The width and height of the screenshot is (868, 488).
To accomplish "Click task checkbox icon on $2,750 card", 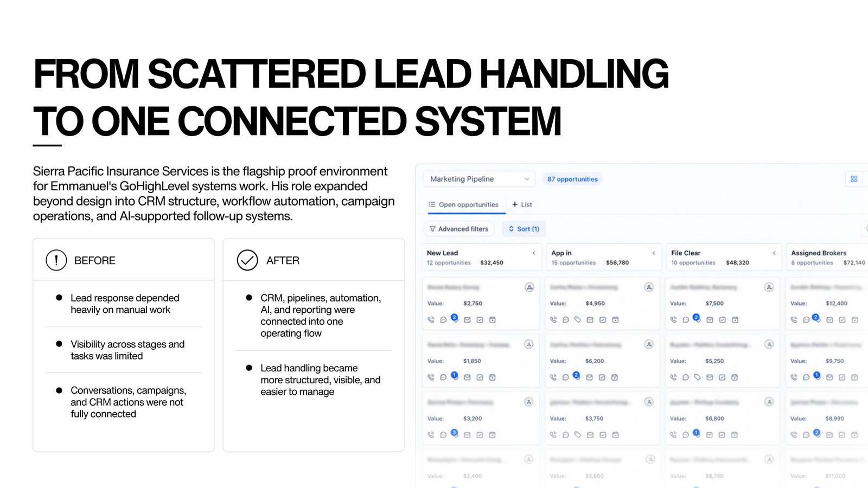I will point(480,320).
